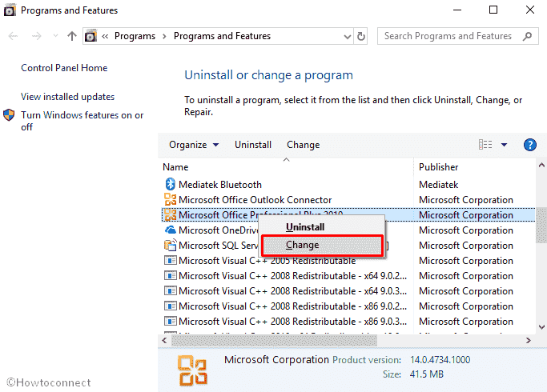547x392 pixels.
Task: Click icon of Visual C++ 2008 x64 9.0.3
Action: point(171,290)
